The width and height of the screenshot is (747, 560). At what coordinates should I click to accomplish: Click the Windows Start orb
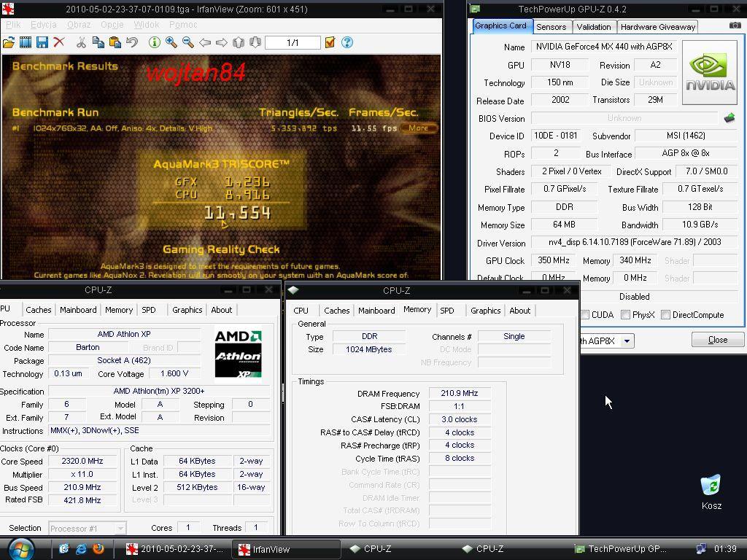[21, 548]
